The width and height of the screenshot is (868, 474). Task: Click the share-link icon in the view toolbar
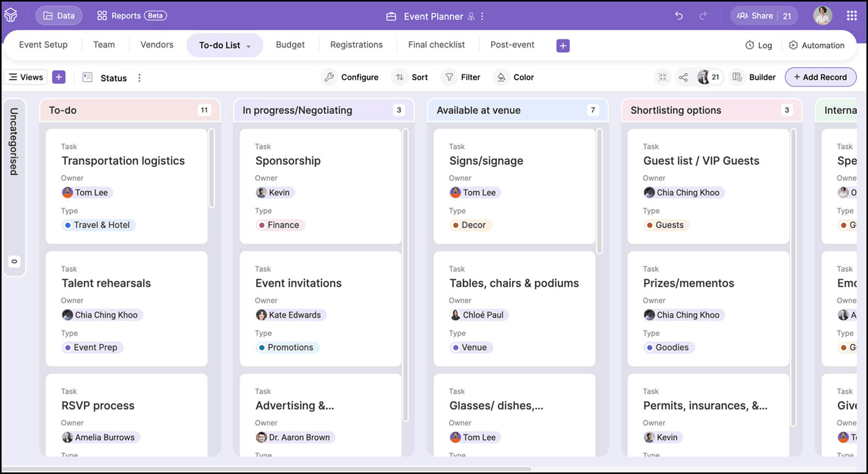tap(684, 77)
